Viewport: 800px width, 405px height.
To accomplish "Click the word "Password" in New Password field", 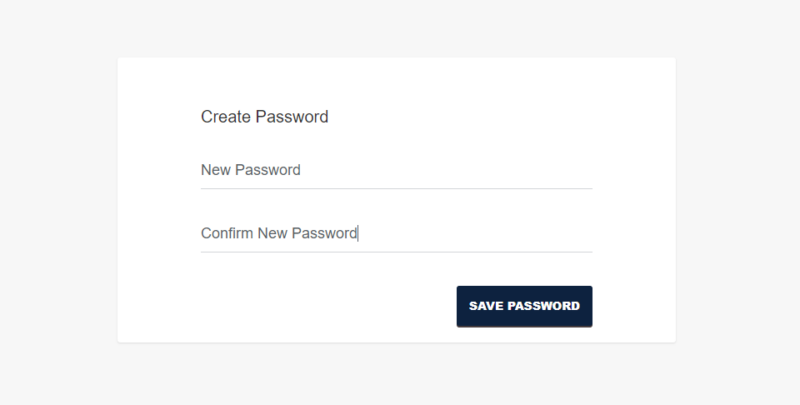I will (x=268, y=170).
